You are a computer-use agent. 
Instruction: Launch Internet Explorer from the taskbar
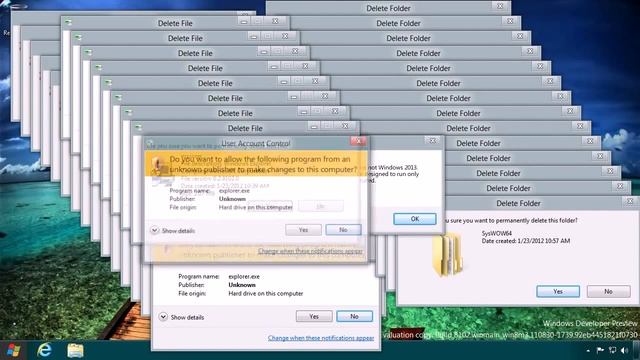[x=44, y=350]
